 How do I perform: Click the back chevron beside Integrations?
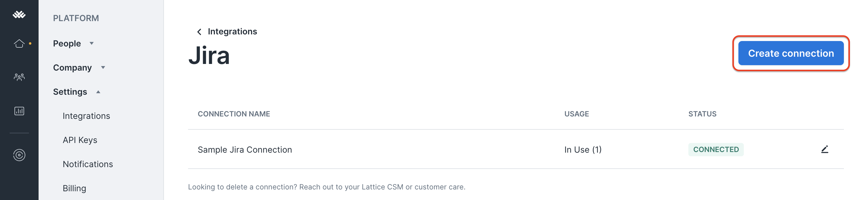coord(199,32)
